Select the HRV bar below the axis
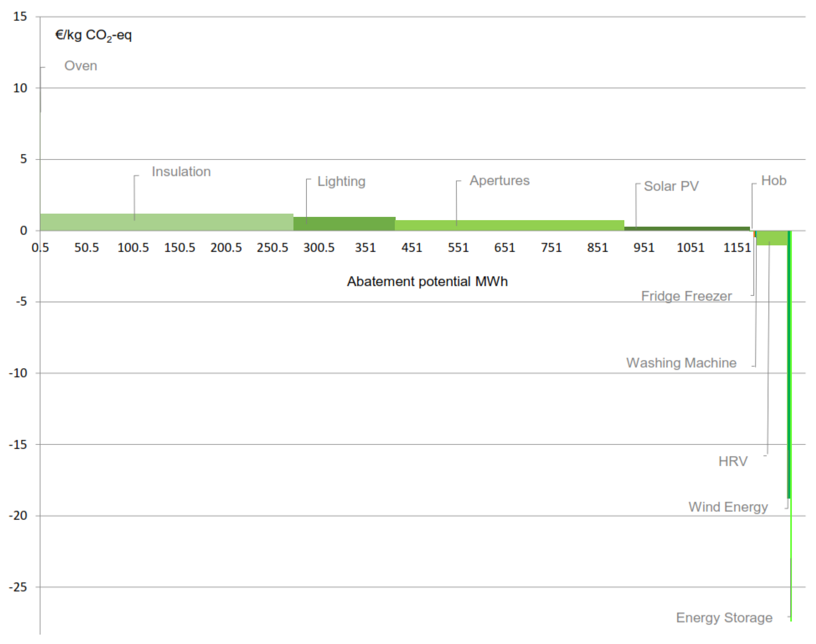Viewport: 816px width, 644px height. pyautogui.click(x=772, y=238)
